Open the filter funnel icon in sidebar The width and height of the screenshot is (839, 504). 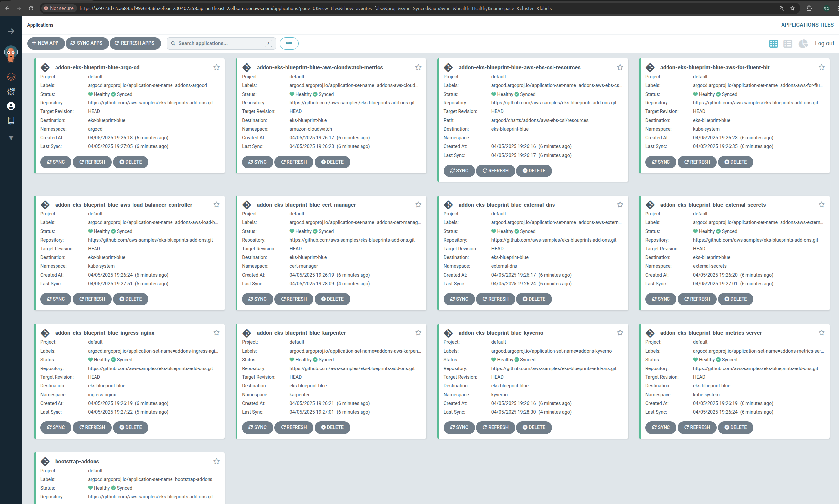pos(11,138)
